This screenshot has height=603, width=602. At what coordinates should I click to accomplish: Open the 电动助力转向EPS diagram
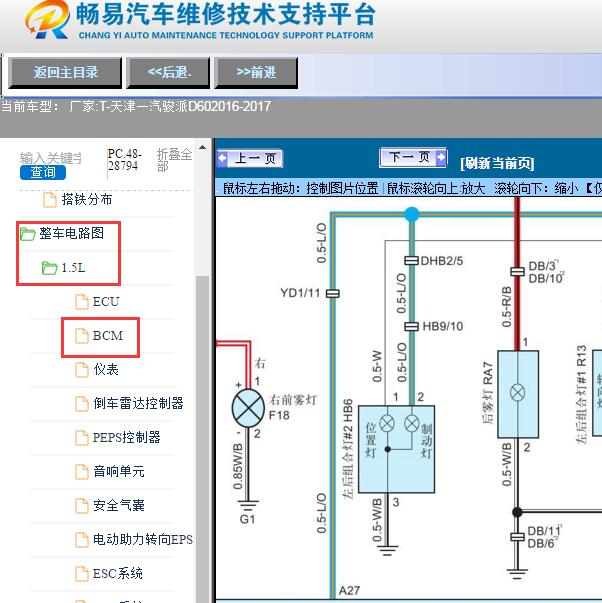(143, 540)
